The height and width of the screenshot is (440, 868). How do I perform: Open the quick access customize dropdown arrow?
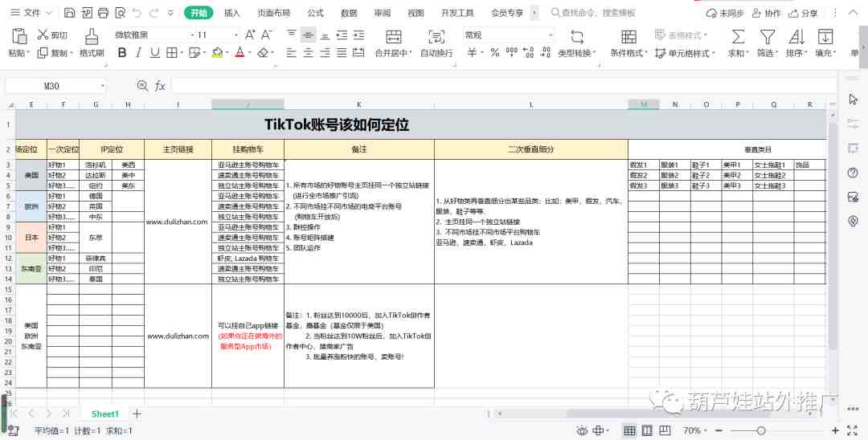coord(170,12)
